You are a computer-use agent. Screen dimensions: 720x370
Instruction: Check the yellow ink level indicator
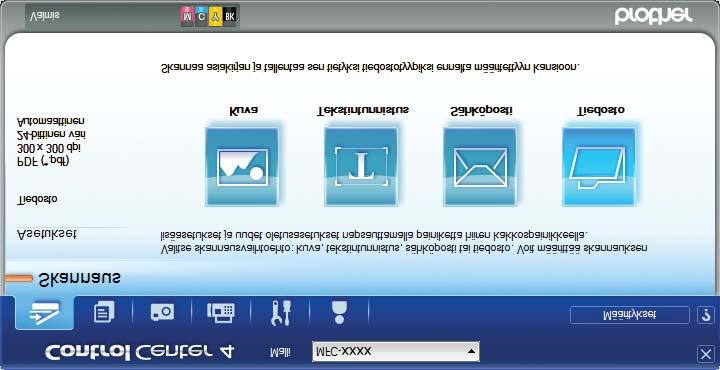[215, 16]
